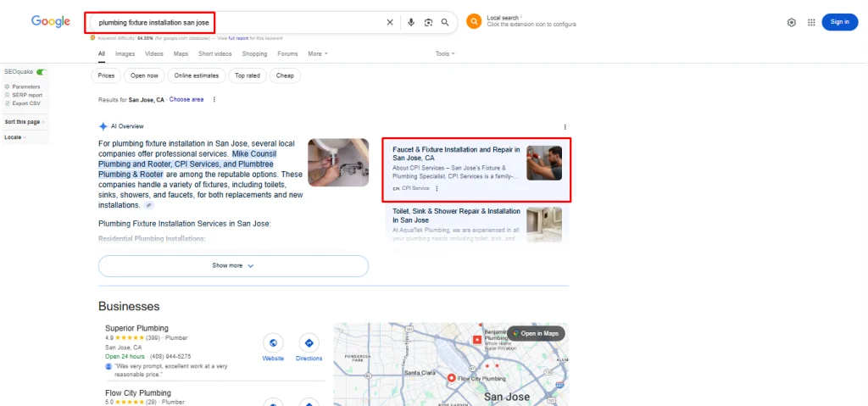Click the 'Choose area' location link
Image resolution: width=868 pixels, height=406 pixels.
186,99
